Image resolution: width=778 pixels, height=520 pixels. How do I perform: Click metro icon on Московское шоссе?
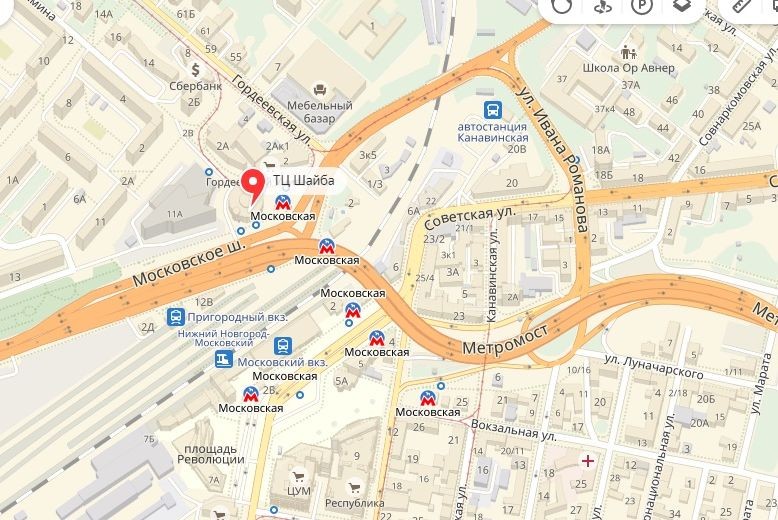pyautogui.click(x=326, y=246)
